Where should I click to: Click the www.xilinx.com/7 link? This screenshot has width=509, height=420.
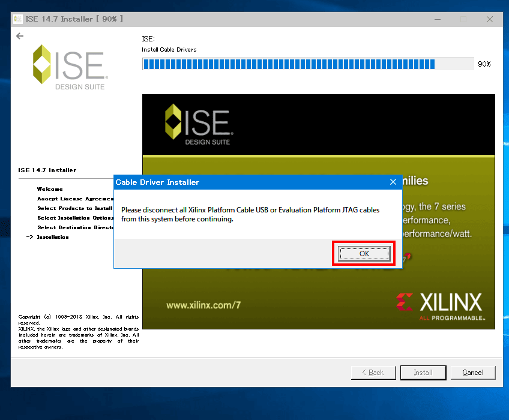tap(203, 305)
